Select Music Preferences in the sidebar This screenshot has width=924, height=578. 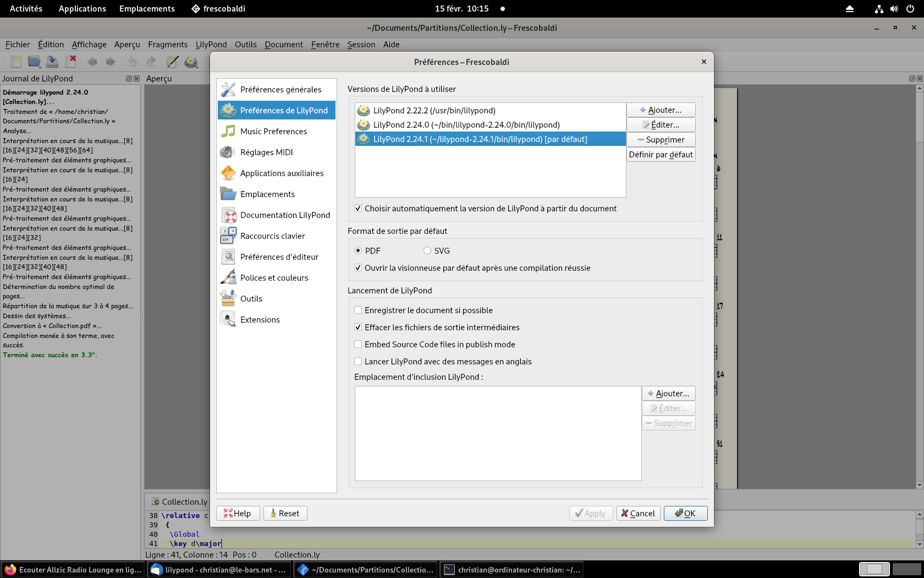coord(277,131)
